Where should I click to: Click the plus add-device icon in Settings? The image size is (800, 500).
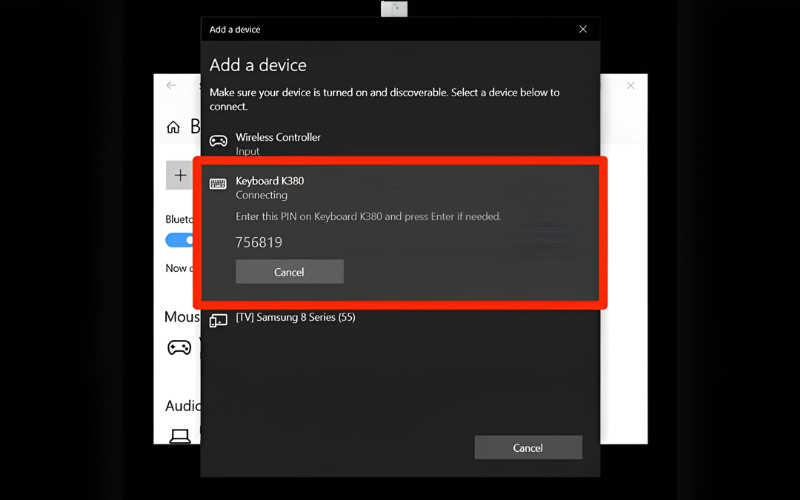pyautogui.click(x=180, y=176)
